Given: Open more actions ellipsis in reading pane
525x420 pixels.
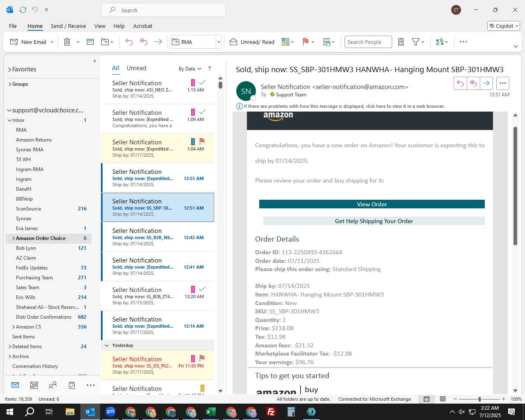Looking at the screenshot, I should click(502, 83).
